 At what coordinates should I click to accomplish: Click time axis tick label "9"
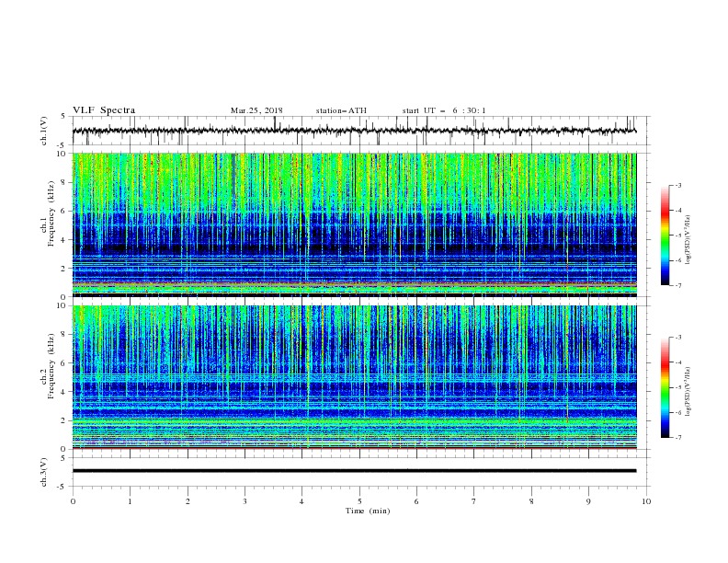tap(588, 501)
